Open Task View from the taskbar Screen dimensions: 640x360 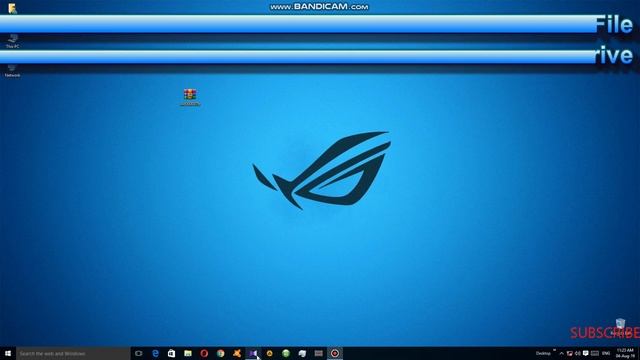139,353
